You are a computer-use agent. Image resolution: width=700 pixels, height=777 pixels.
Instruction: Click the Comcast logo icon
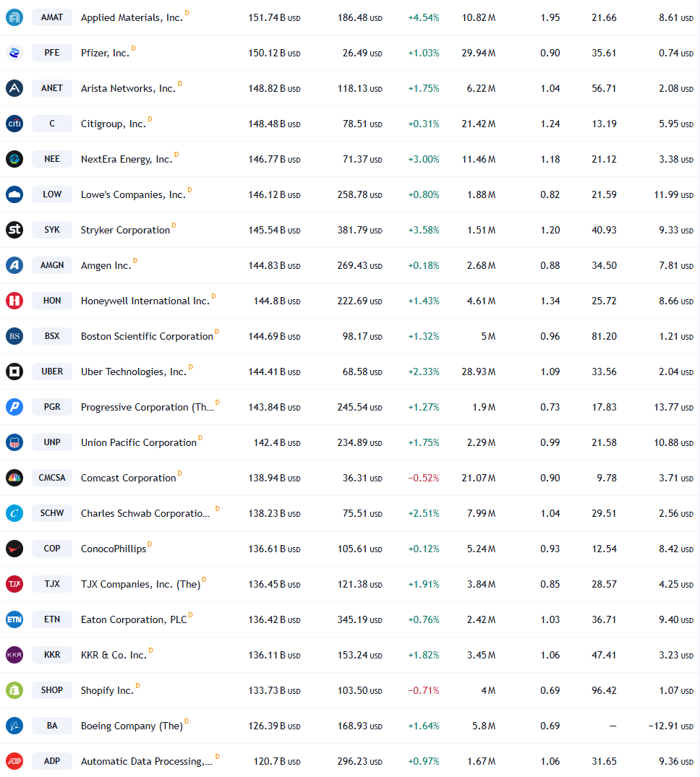[x=14, y=478]
